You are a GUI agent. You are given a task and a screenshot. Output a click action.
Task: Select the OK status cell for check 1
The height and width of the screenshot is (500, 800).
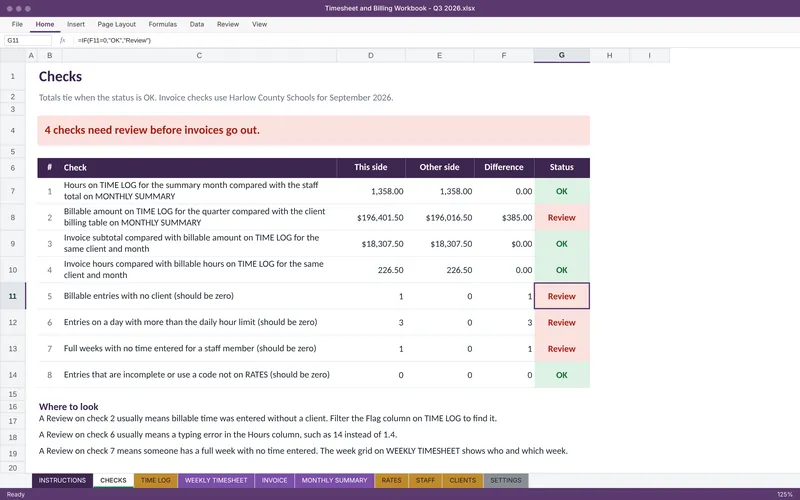tap(562, 191)
